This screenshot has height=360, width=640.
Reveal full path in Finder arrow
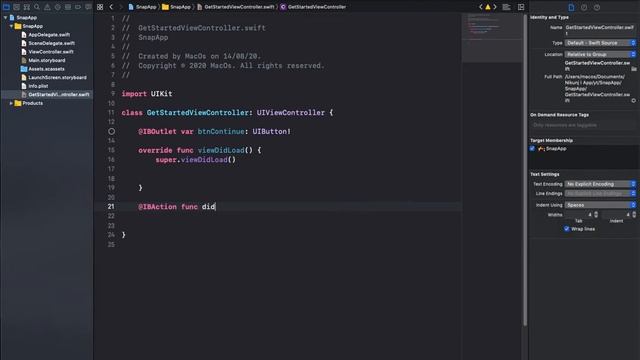(633, 100)
